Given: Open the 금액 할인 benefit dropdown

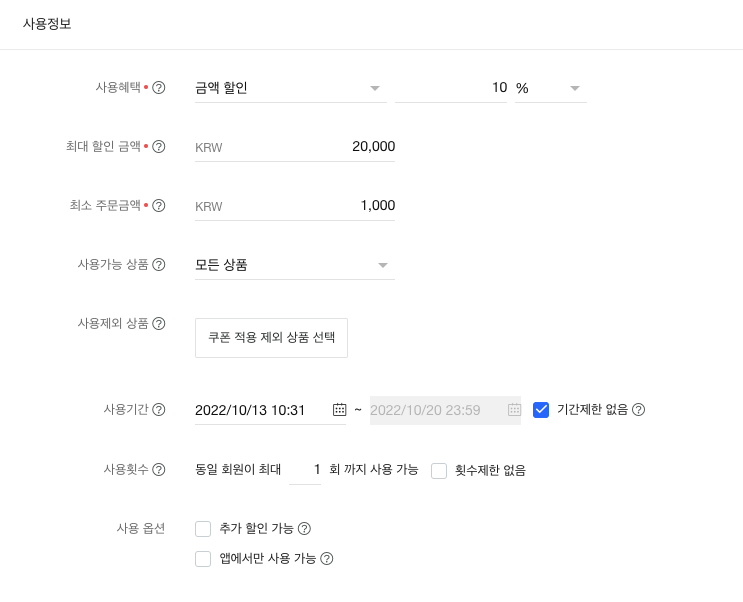Looking at the screenshot, I should (x=290, y=88).
